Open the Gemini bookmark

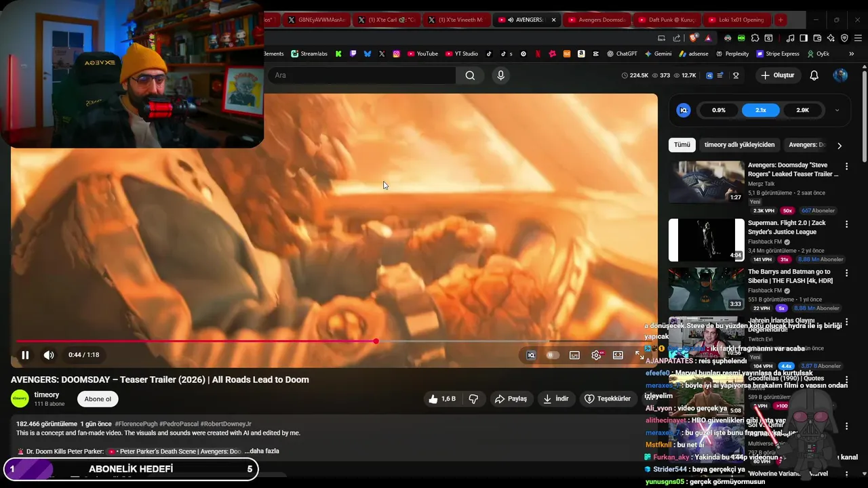(x=658, y=54)
